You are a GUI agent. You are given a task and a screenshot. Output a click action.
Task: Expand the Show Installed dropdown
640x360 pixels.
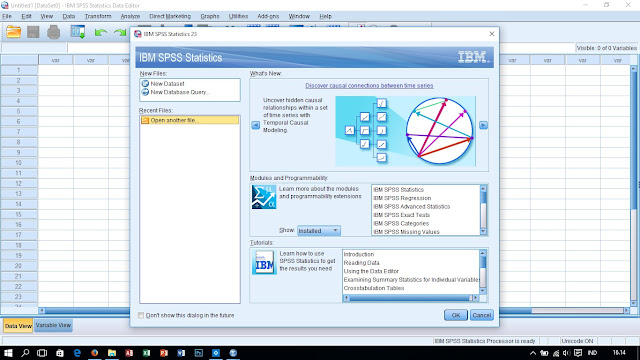(x=319, y=231)
